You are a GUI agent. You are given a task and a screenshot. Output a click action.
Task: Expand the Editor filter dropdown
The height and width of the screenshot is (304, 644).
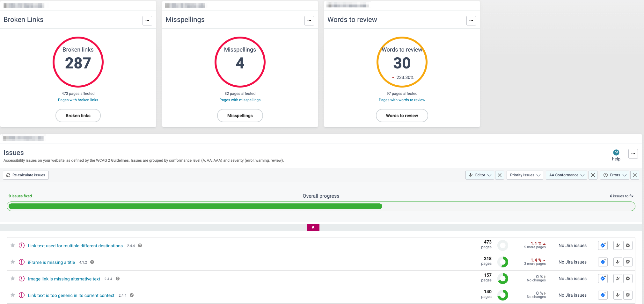[479, 175]
